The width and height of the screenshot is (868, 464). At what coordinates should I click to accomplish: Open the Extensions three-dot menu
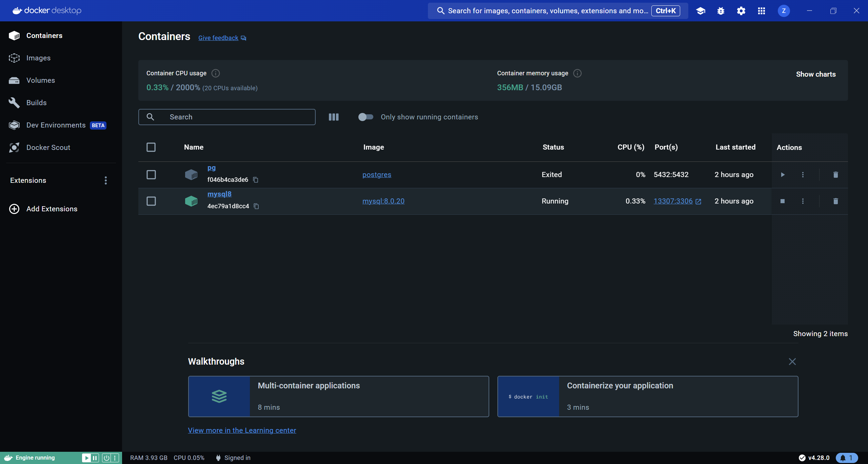click(106, 180)
